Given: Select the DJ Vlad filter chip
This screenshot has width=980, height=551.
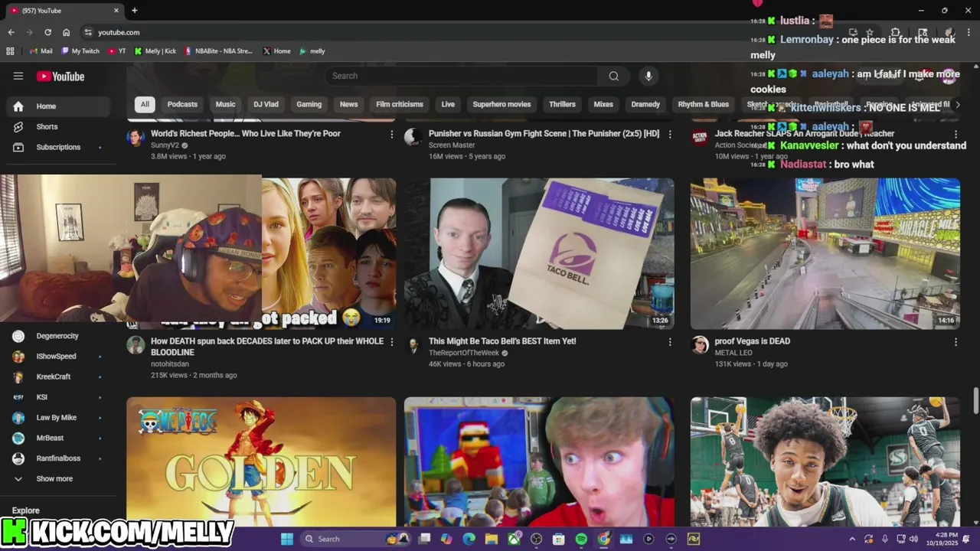Looking at the screenshot, I should (266, 104).
